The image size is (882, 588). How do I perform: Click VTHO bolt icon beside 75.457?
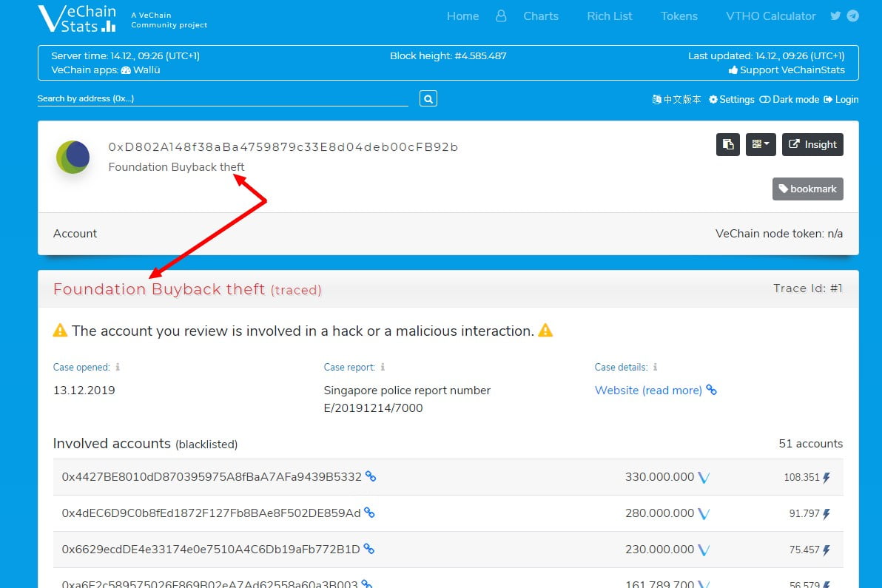(827, 550)
